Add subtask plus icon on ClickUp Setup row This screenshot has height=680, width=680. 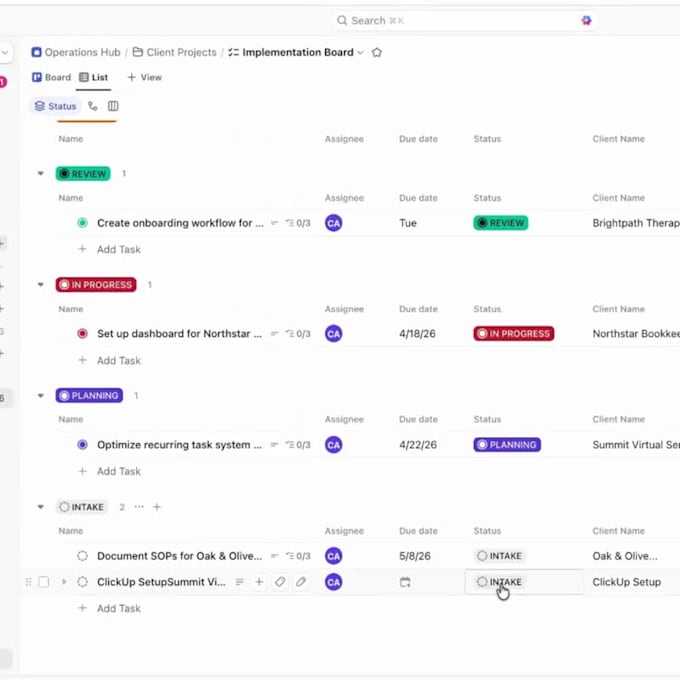(x=259, y=582)
